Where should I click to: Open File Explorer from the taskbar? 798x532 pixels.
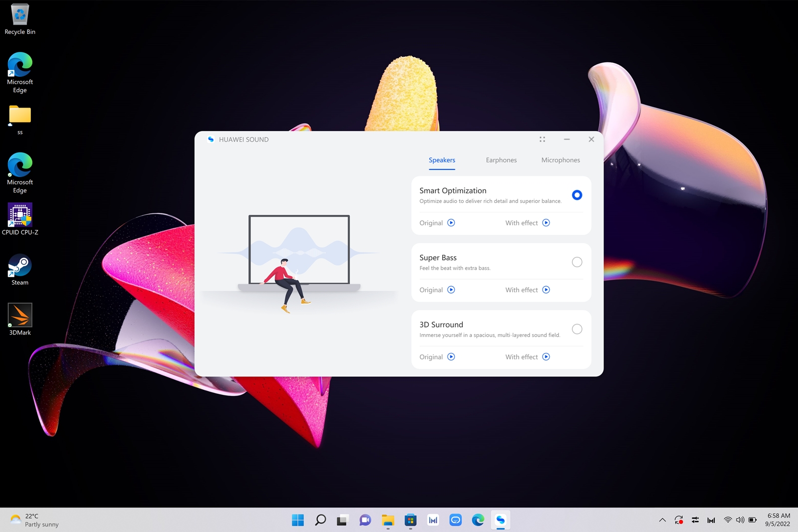click(388, 520)
